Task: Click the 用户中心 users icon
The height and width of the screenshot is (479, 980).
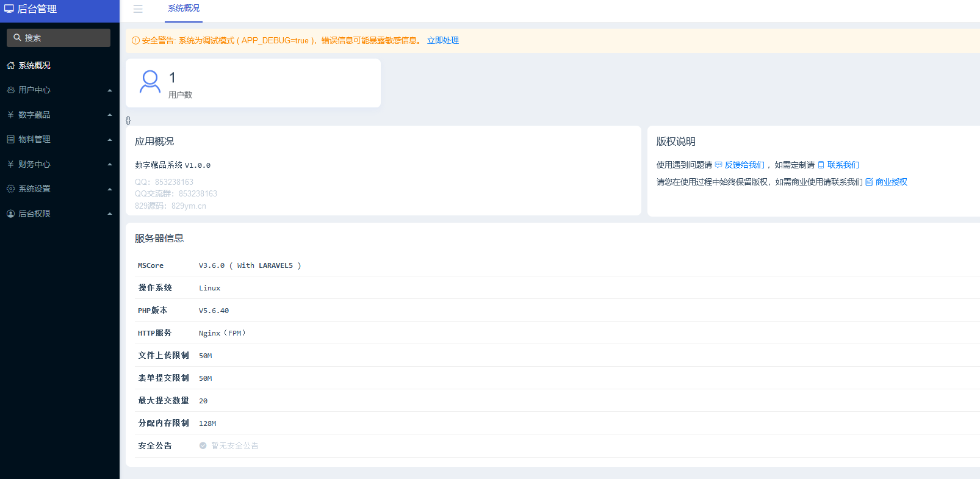Action: [x=10, y=90]
